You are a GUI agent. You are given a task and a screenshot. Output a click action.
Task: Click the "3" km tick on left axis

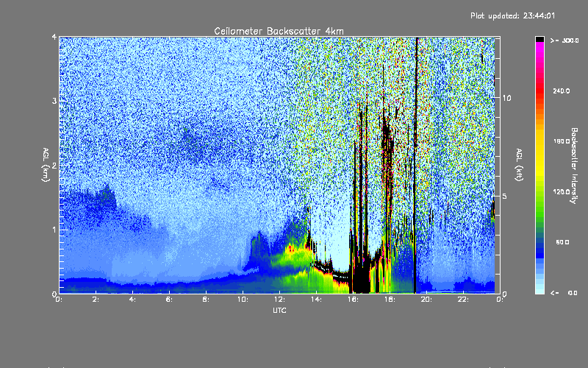click(54, 102)
